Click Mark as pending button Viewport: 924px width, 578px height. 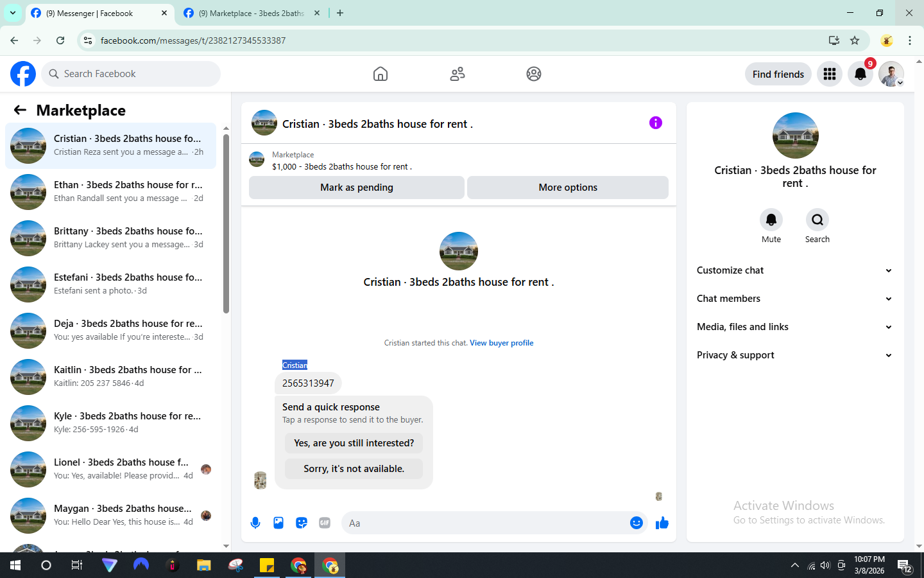click(357, 188)
